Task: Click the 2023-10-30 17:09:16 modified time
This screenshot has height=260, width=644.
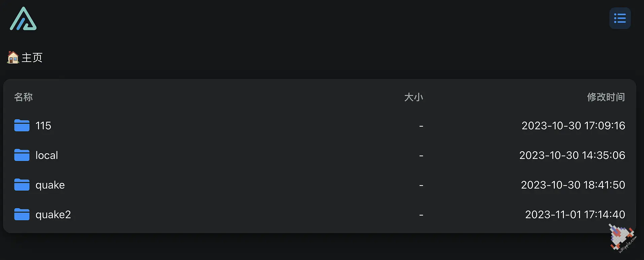Action: tap(573, 126)
